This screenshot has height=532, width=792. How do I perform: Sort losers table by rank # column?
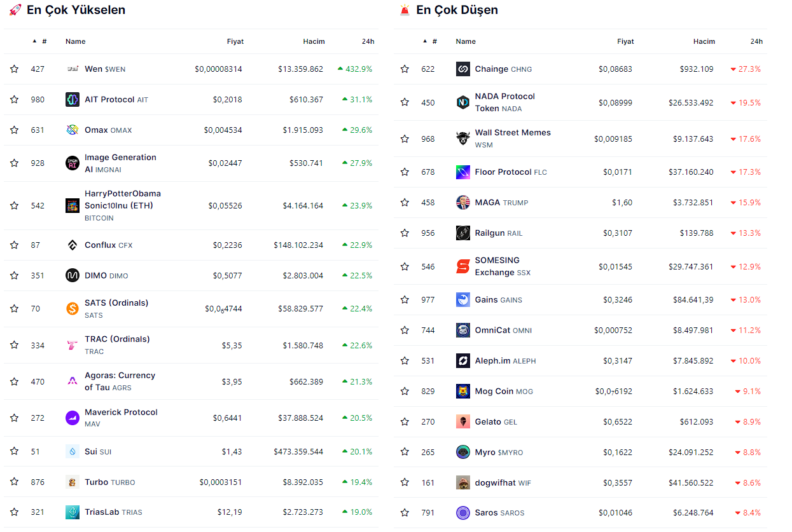click(x=434, y=41)
